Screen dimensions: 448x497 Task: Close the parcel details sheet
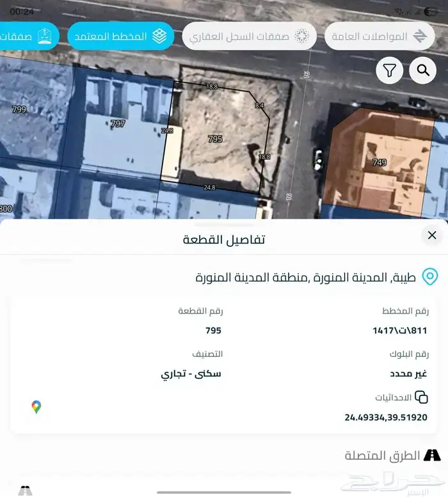point(432,235)
